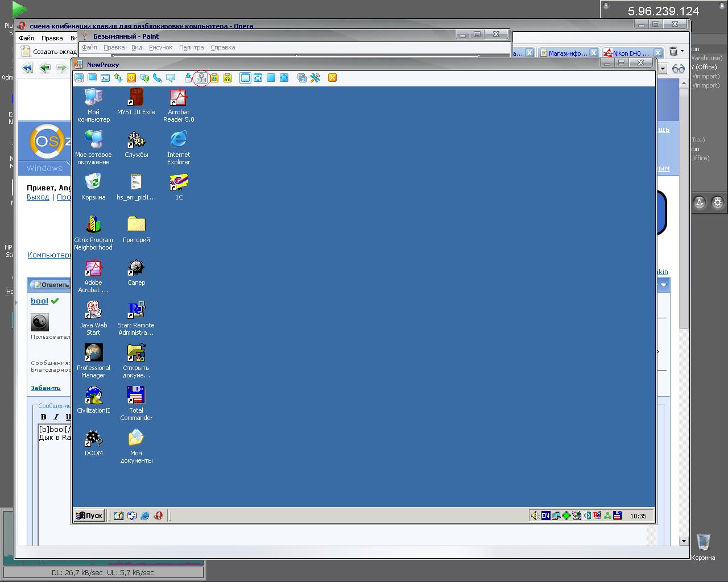Select the Сапер minesweeper shortcut
Screen dimensions: 728x582
point(136,272)
